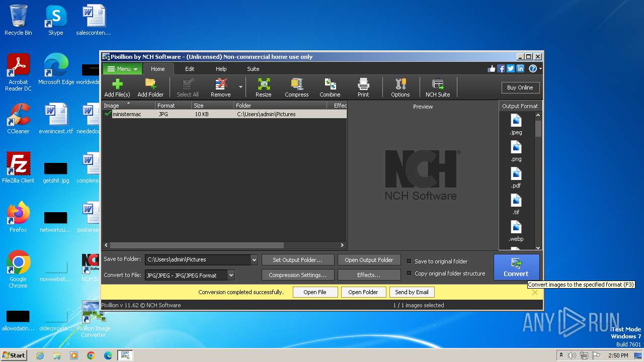This screenshot has width=644, height=362.
Task: Sort by the Size column header
Action: click(212, 106)
